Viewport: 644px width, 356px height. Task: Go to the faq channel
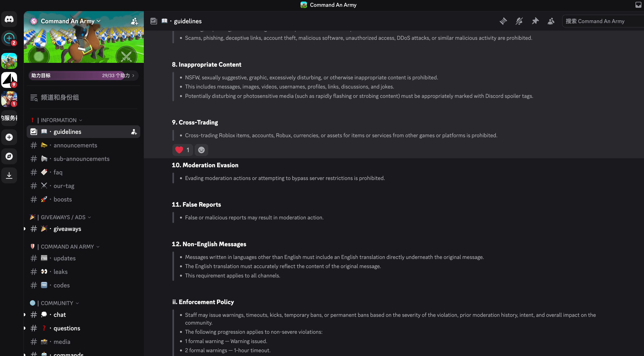(83, 172)
